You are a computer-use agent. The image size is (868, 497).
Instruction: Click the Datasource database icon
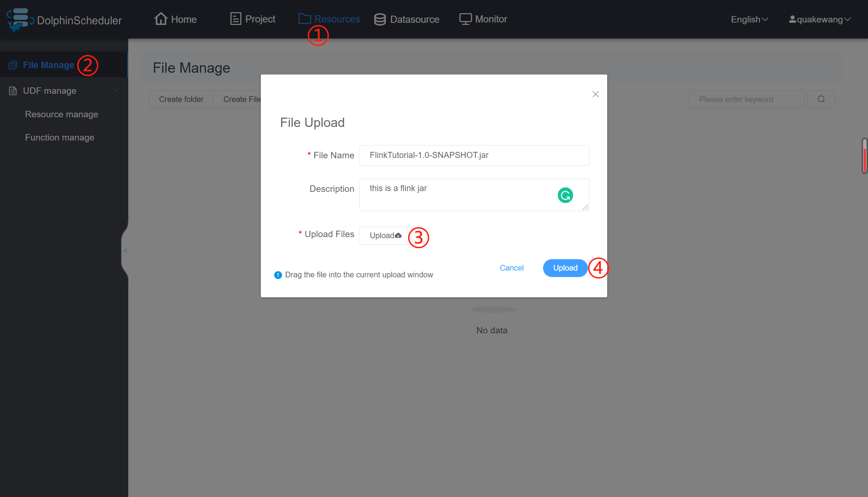click(x=380, y=19)
